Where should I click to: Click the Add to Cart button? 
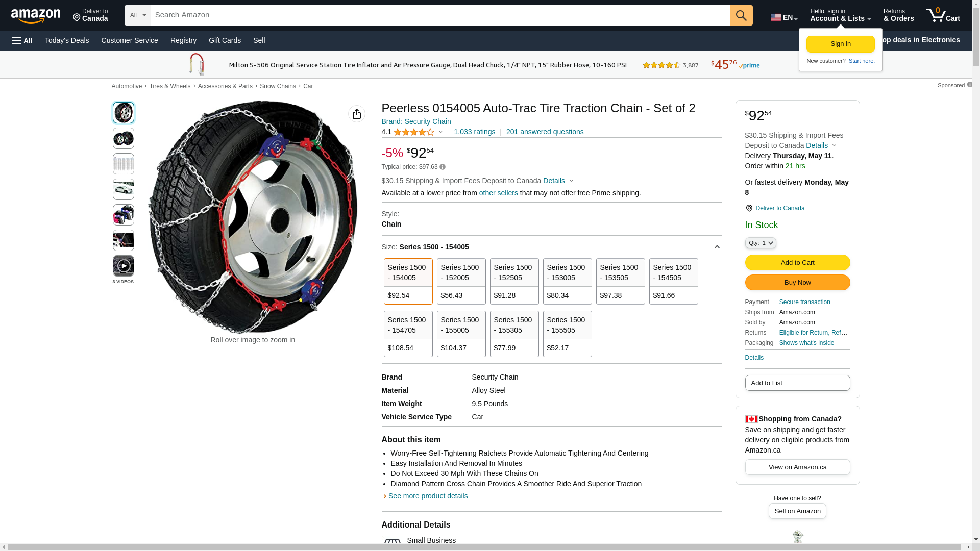[x=797, y=263]
